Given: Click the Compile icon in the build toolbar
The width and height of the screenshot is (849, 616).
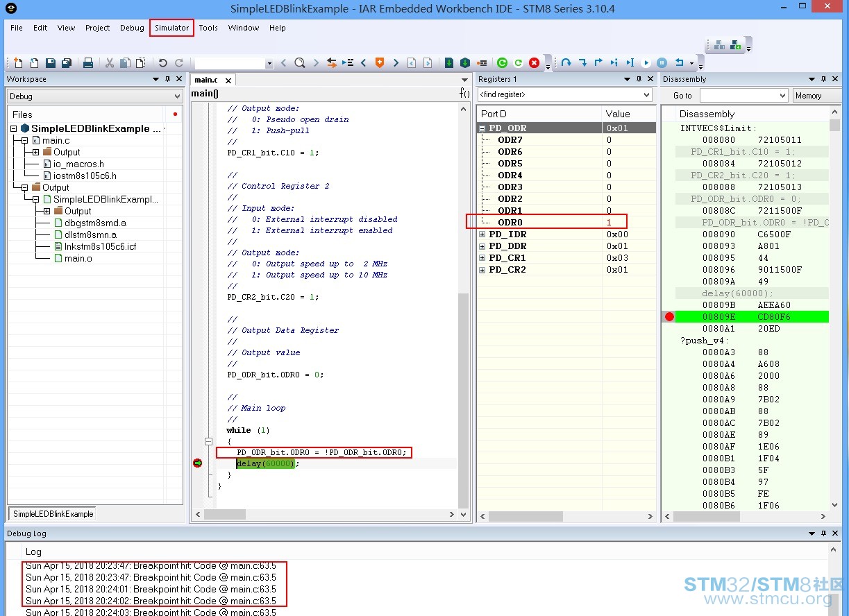Looking at the screenshot, I should pos(719,45).
